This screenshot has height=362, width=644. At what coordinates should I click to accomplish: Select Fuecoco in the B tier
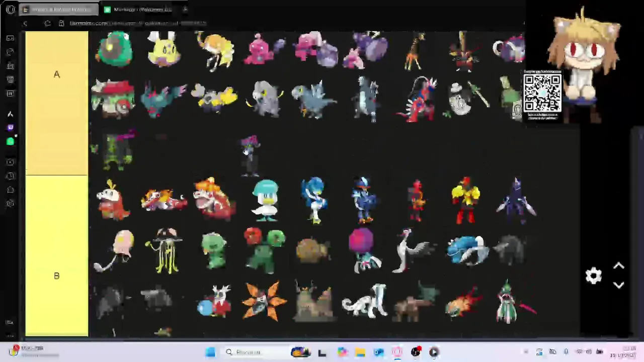[113, 200]
